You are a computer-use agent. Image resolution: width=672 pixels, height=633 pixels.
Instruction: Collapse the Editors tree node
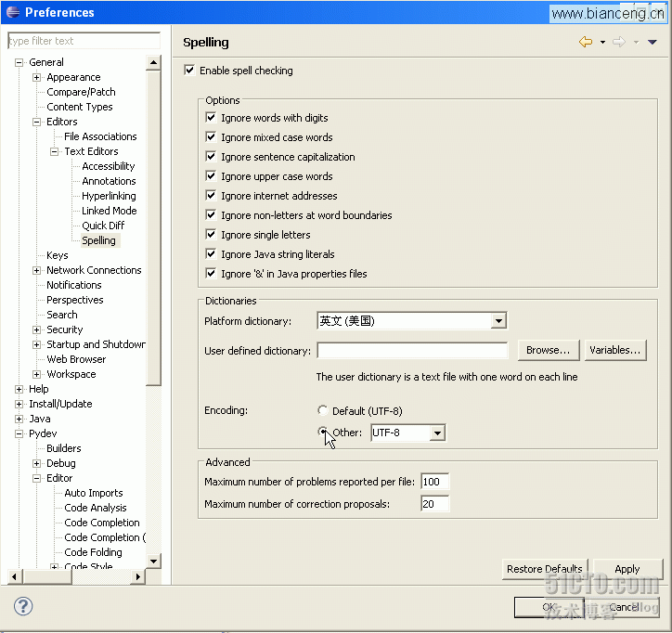click(36, 123)
